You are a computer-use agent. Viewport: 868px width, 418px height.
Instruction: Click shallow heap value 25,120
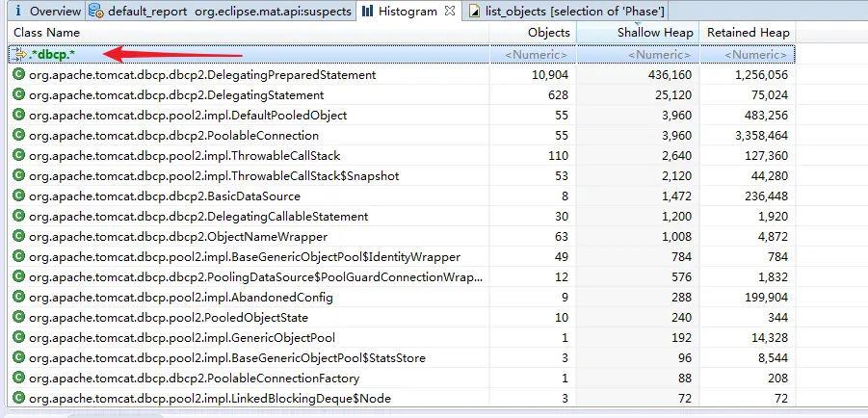[671, 95]
